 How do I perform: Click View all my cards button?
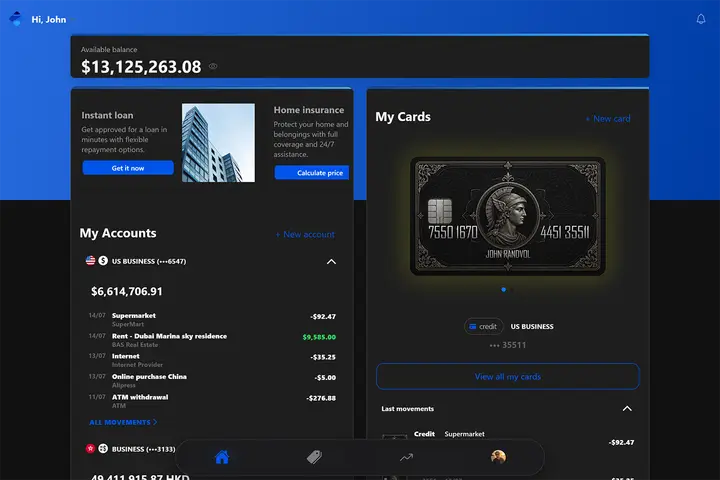pos(508,377)
